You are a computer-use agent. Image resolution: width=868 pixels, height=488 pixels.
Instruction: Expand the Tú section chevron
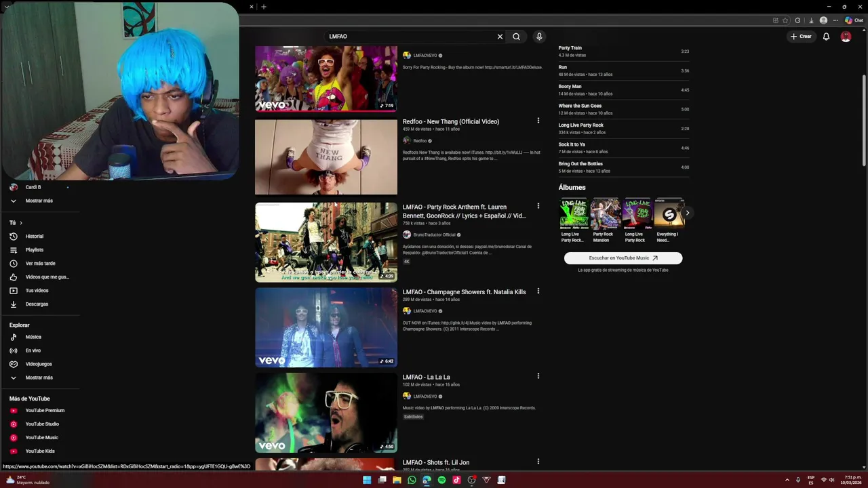tap(21, 223)
